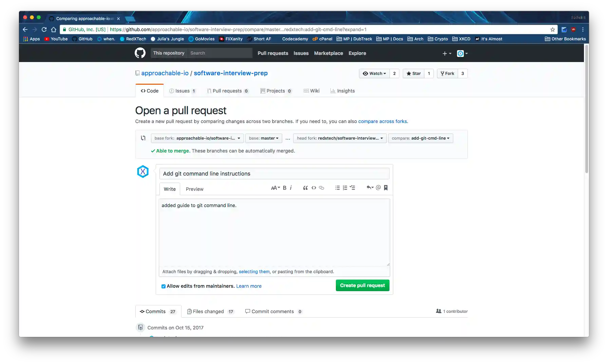The image size is (608, 364).
Task: Apply bold text formatting
Action: pyautogui.click(x=285, y=188)
